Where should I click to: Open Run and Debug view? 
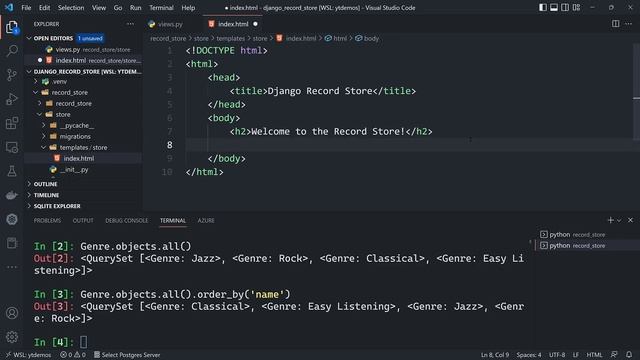(x=12, y=99)
